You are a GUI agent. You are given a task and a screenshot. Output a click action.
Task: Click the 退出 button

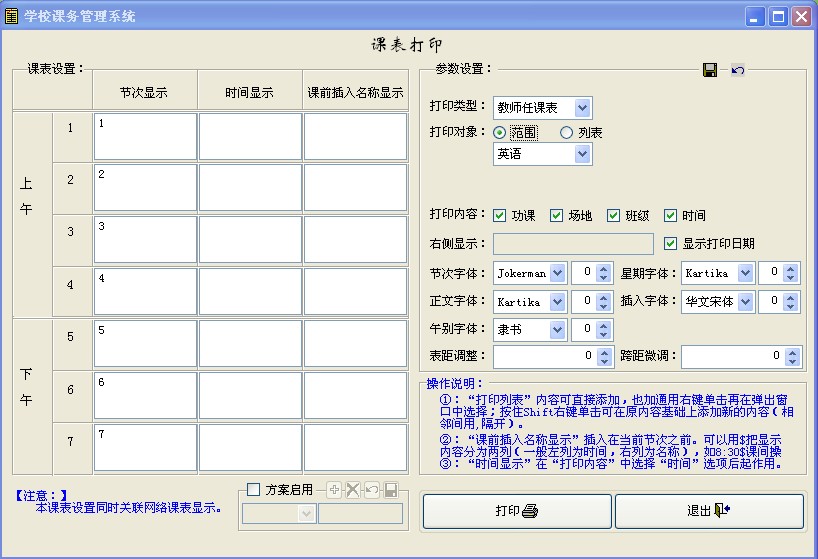pyautogui.click(x=709, y=511)
